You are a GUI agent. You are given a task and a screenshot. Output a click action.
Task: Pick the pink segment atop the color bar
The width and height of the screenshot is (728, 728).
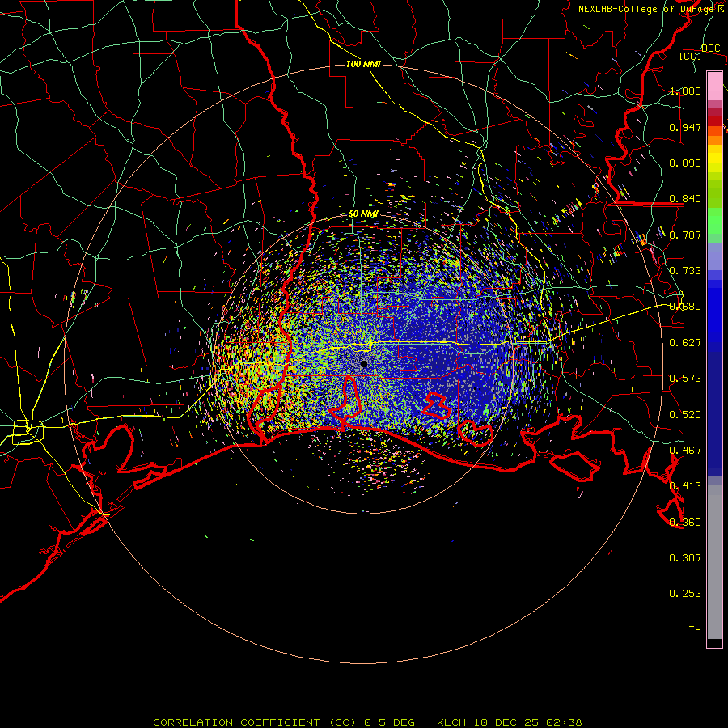714,86
